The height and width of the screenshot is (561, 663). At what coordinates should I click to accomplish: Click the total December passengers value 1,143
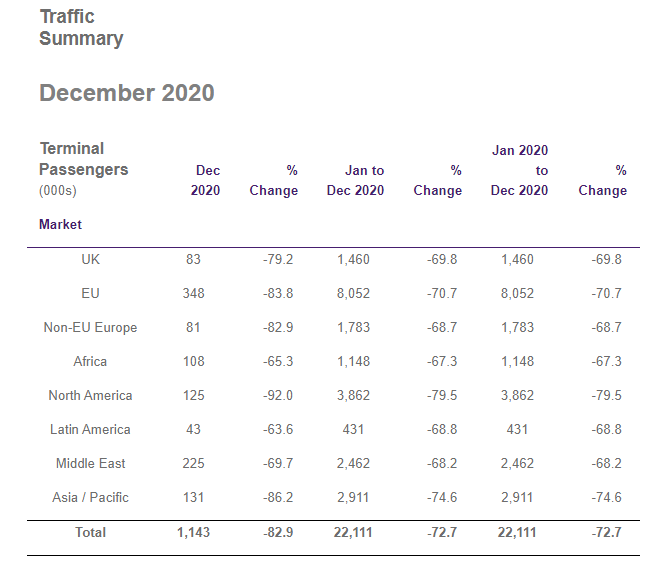[x=192, y=532]
